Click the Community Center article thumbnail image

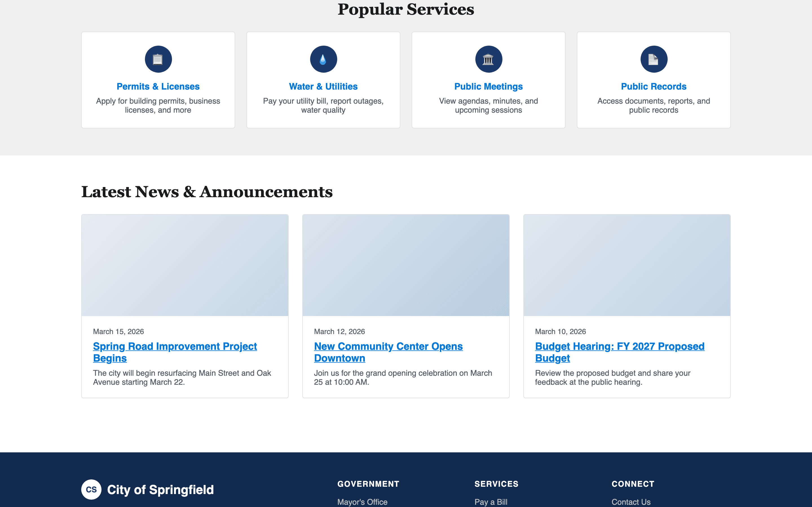pyautogui.click(x=405, y=265)
